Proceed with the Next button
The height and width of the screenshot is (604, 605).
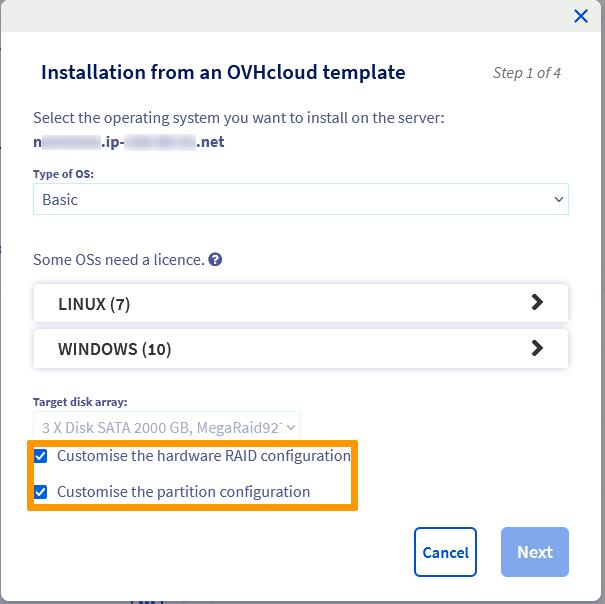pyautogui.click(x=534, y=552)
